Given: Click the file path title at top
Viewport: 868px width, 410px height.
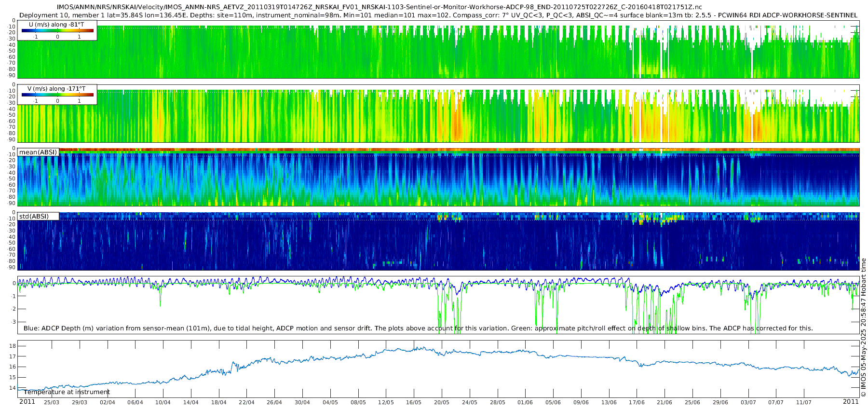Looking at the screenshot, I should coord(380,7).
